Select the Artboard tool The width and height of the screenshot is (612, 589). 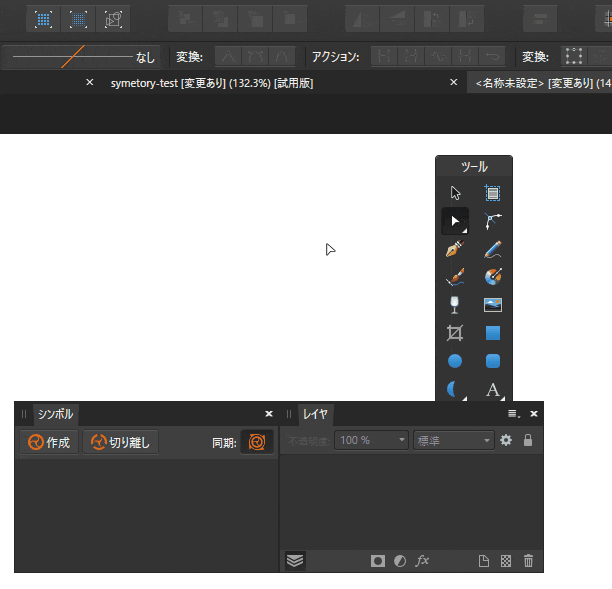coord(493,193)
